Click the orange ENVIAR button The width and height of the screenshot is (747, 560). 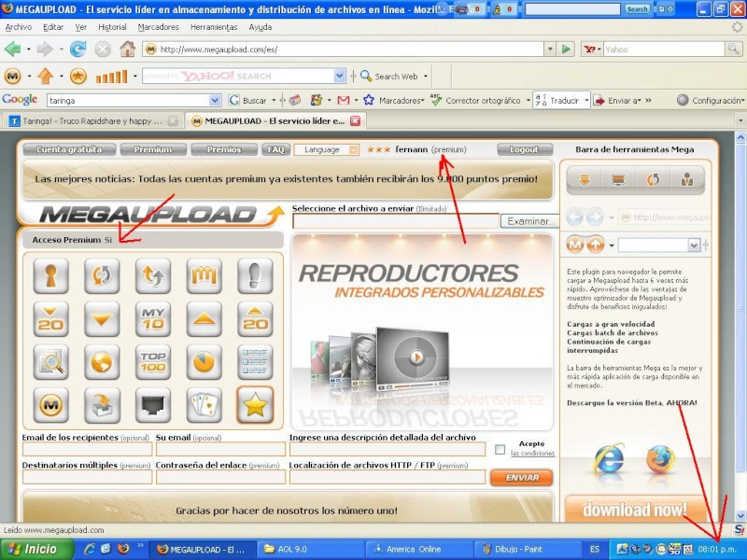click(522, 477)
